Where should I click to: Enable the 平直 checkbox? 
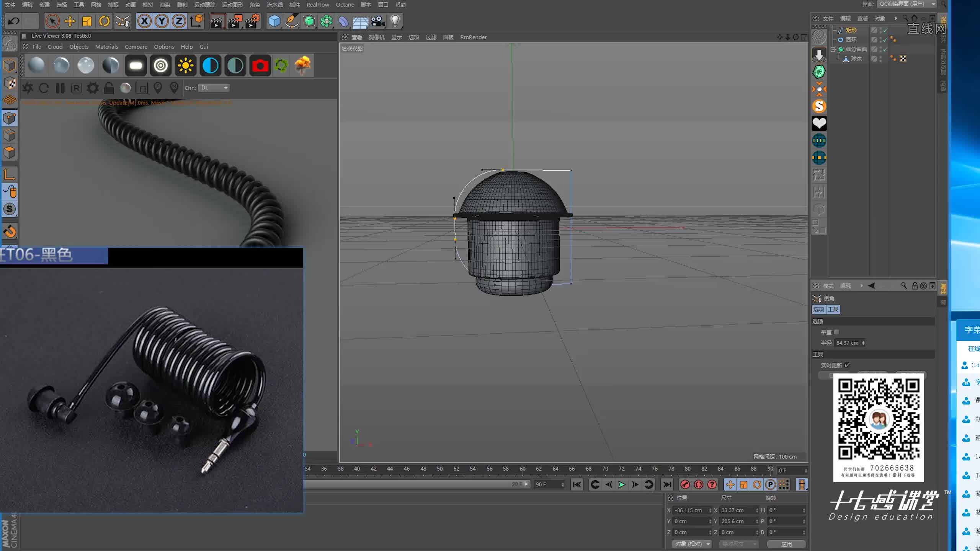836,332
